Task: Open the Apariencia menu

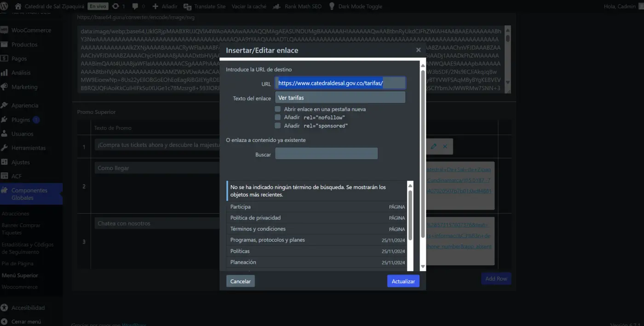Action: [x=25, y=105]
